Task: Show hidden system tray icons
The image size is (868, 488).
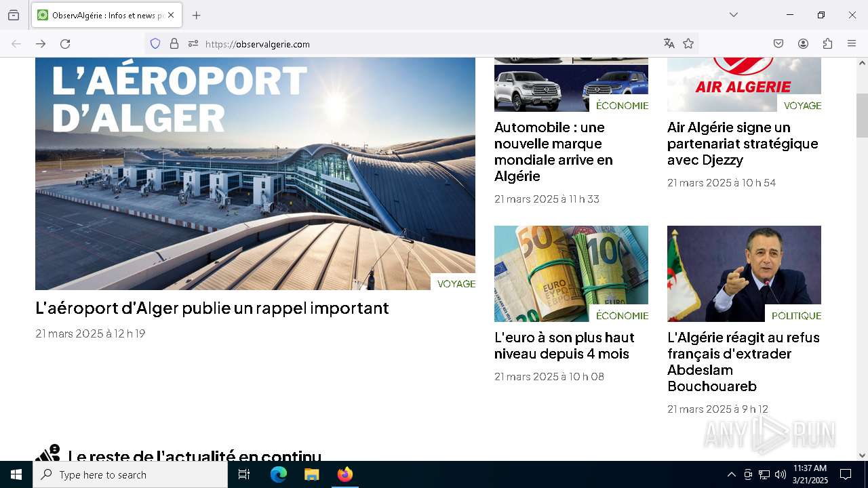Action: pos(731,474)
